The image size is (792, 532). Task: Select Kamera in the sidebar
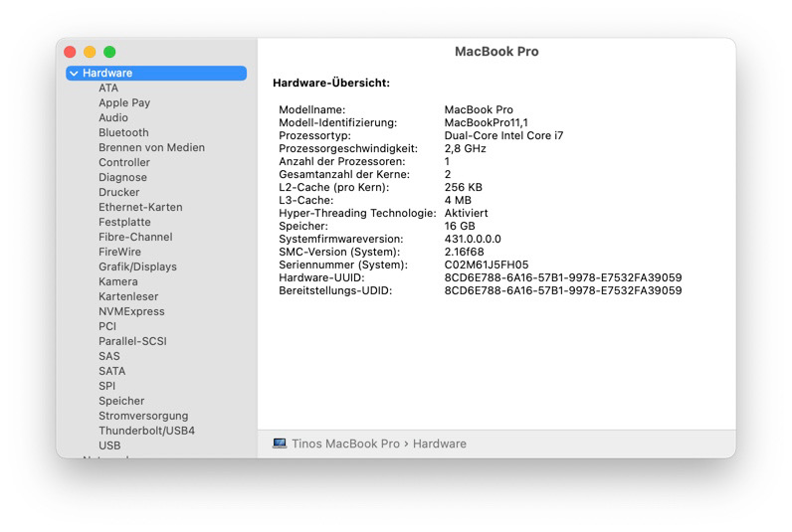[x=118, y=281]
